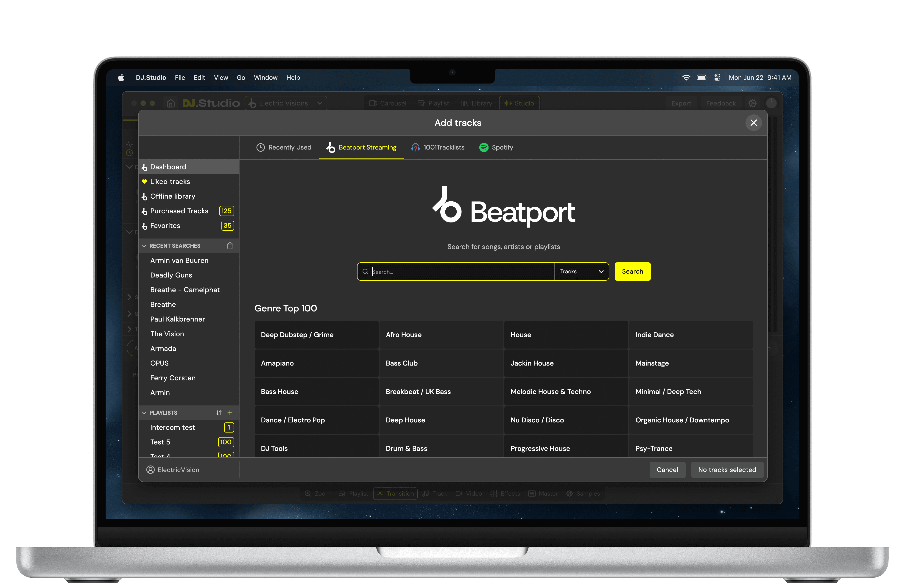
Task: Open the Window menu in the menu bar
Action: pyautogui.click(x=265, y=78)
